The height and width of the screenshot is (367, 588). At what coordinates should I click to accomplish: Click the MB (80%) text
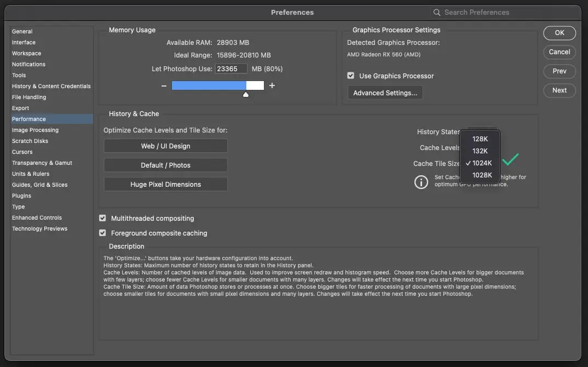267,68
